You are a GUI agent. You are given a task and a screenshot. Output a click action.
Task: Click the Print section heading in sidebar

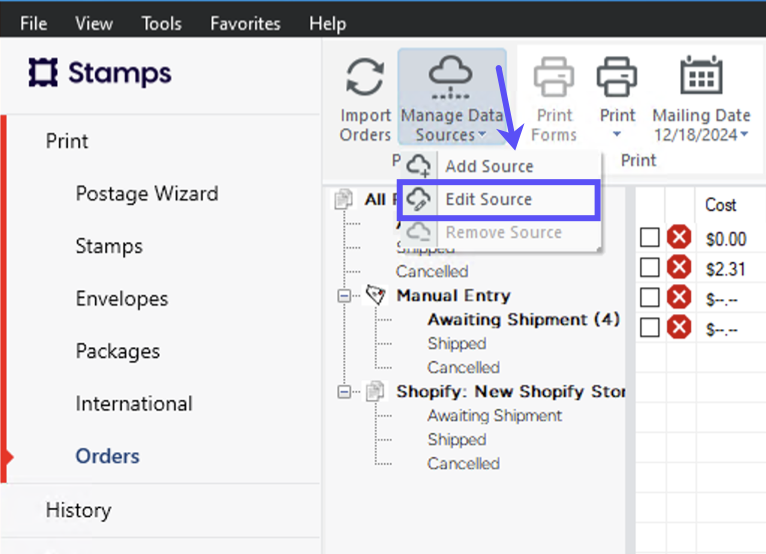pos(67,141)
